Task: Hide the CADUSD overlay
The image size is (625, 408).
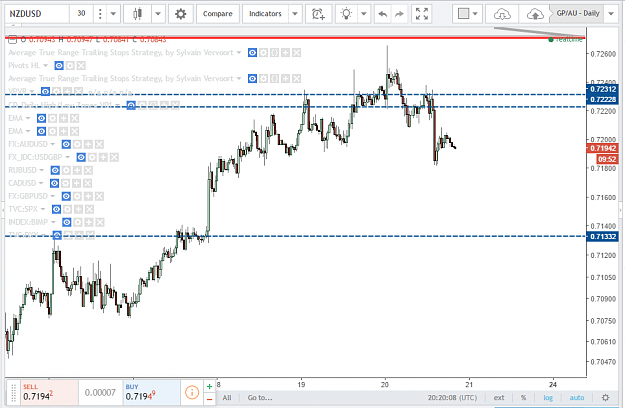Action: 54,183
